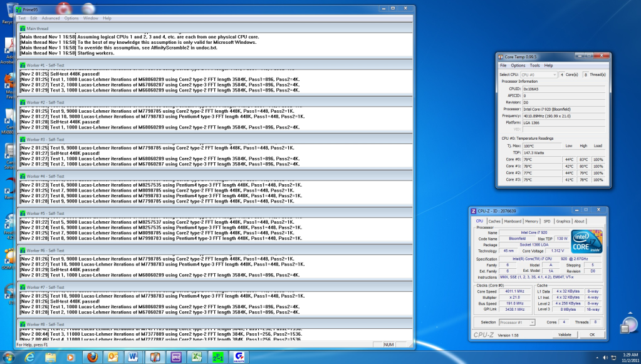
Task: Click the Validate button in CPU-Z
Action: click(565, 335)
